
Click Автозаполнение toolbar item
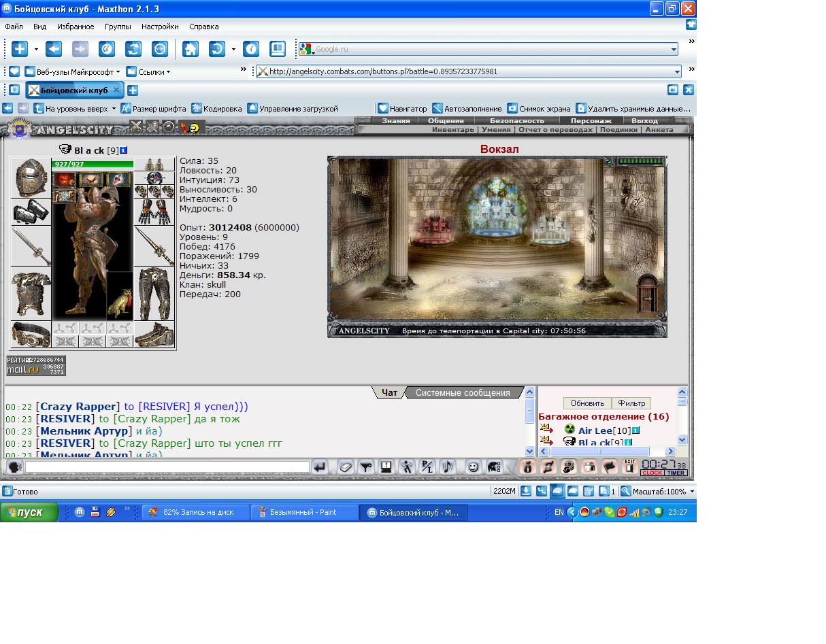click(x=467, y=108)
